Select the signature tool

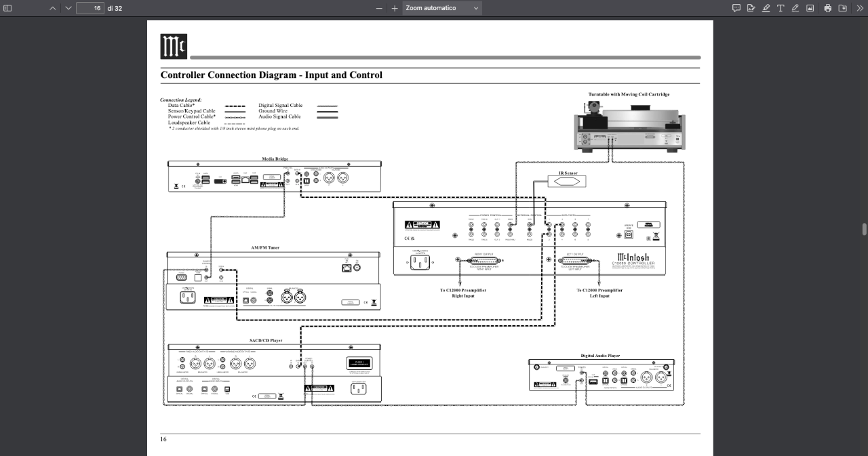tap(751, 8)
